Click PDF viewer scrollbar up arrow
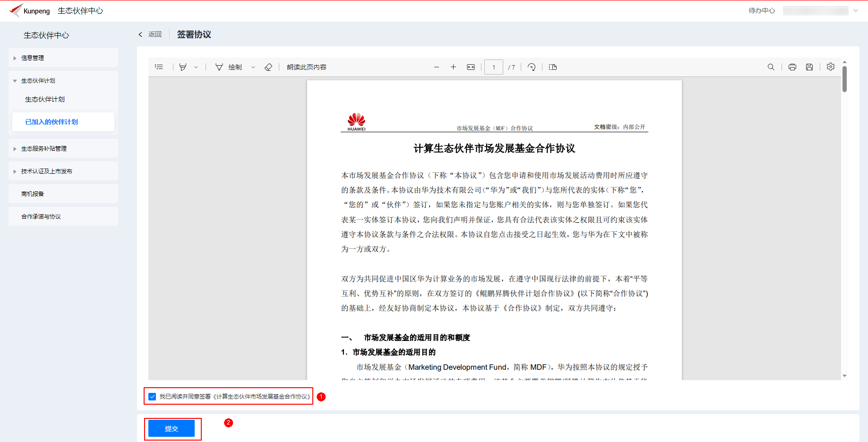868x442 pixels. click(x=844, y=62)
